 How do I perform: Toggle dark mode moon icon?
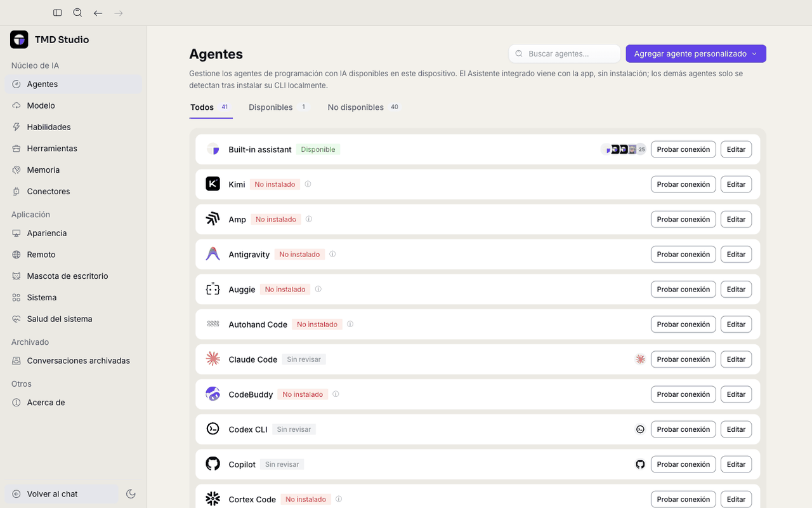(x=131, y=494)
